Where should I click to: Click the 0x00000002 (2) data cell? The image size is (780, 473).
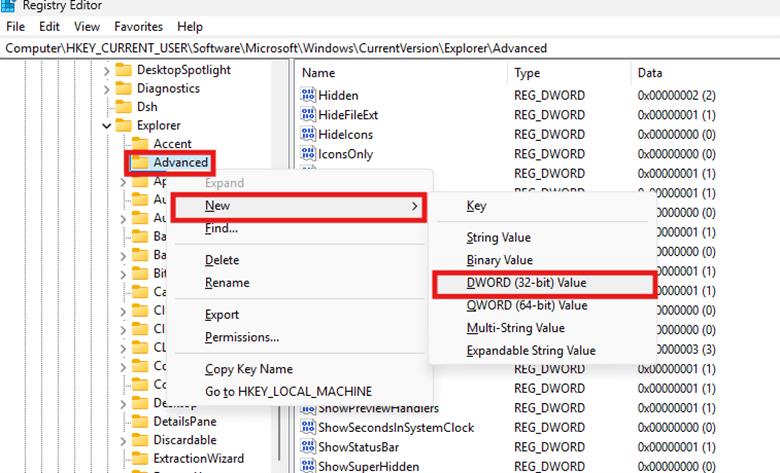pos(677,95)
